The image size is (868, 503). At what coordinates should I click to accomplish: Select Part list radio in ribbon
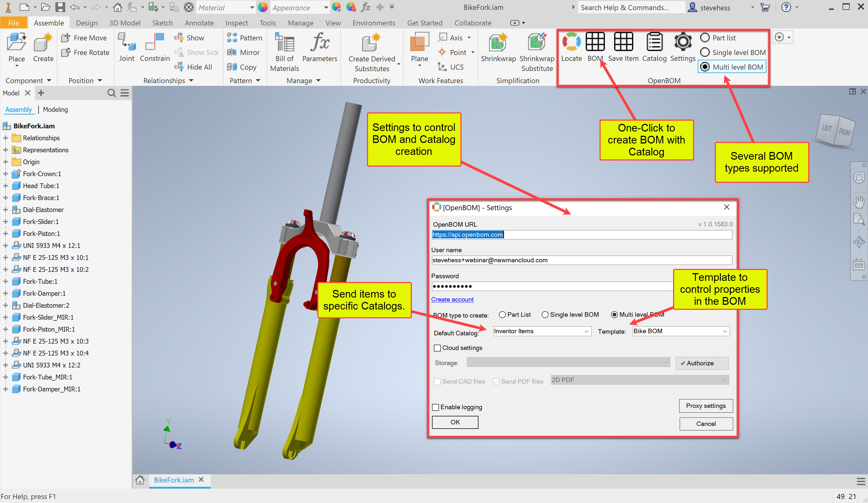tap(705, 37)
